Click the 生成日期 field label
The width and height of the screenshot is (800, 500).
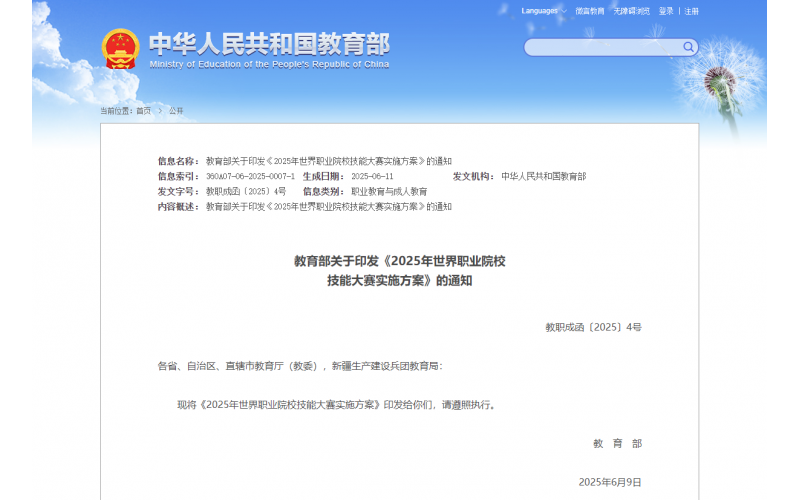[323, 176]
